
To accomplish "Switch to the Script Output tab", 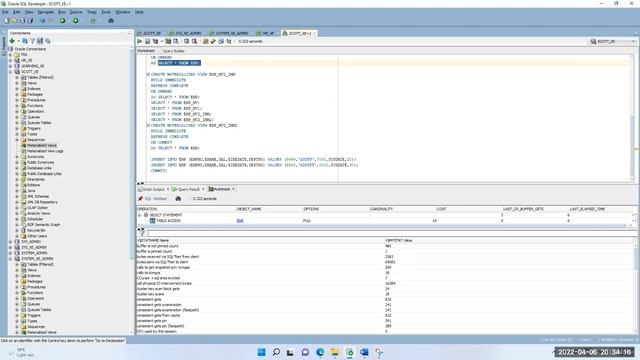I will 153,189.
